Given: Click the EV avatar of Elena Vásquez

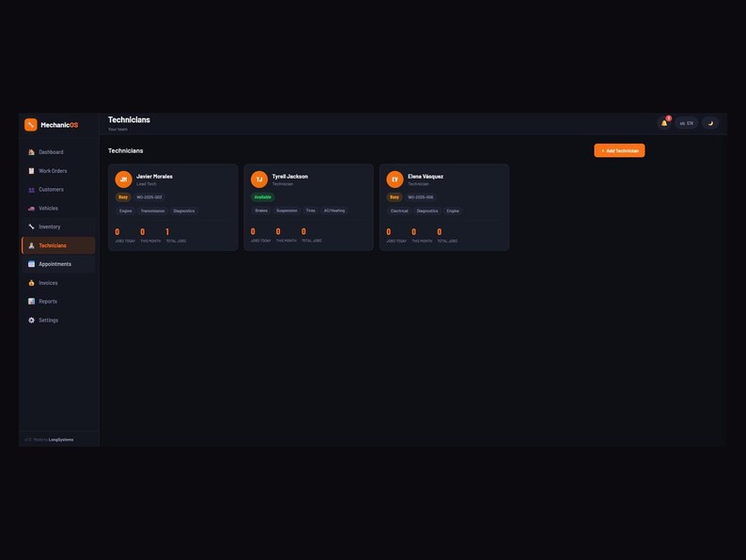Looking at the screenshot, I should (395, 179).
